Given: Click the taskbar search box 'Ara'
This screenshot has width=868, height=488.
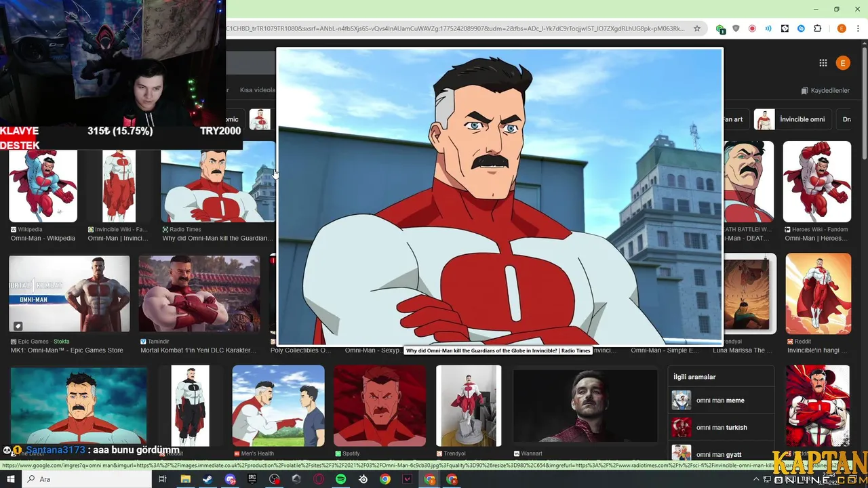Looking at the screenshot, I should [x=88, y=479].
